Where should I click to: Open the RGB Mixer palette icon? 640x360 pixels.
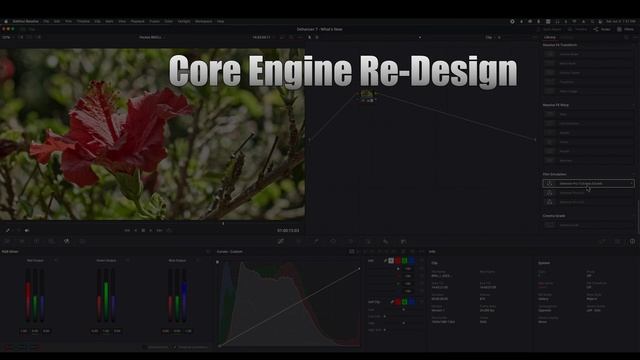[67, 241]
